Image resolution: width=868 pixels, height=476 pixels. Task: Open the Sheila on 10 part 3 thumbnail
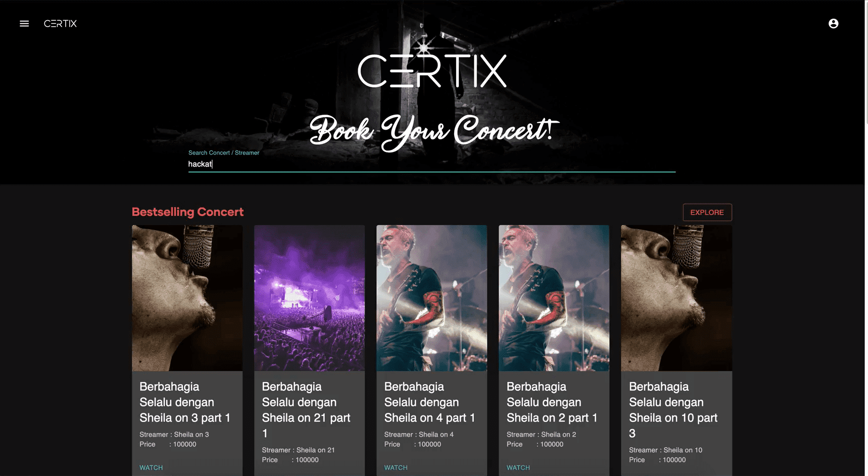click(x=676, y=298)
